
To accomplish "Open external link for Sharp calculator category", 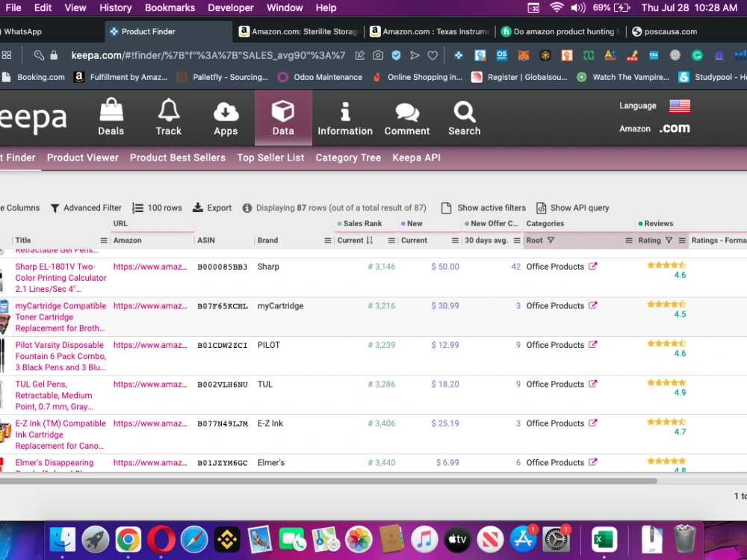I will [592, 267].
